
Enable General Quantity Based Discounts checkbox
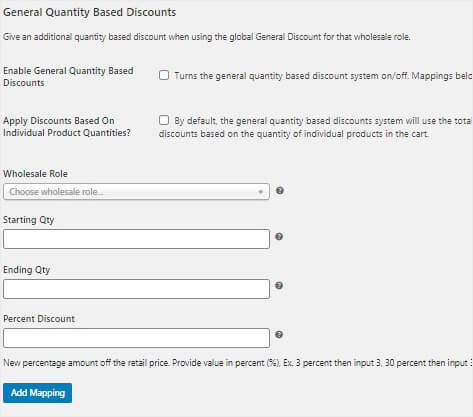pyautogui.click(x=164, y=75)
